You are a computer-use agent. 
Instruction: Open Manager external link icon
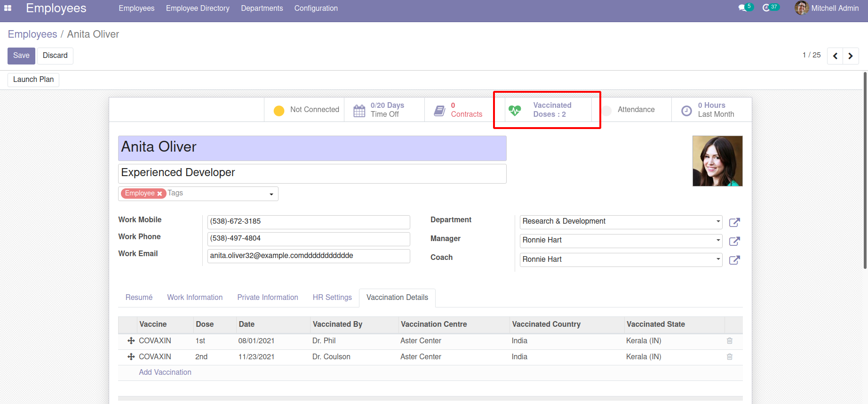734,241
